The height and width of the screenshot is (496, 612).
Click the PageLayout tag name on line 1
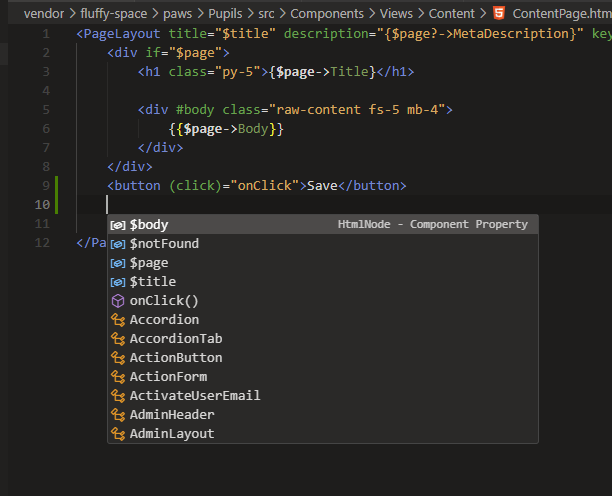tap(122, 34)
